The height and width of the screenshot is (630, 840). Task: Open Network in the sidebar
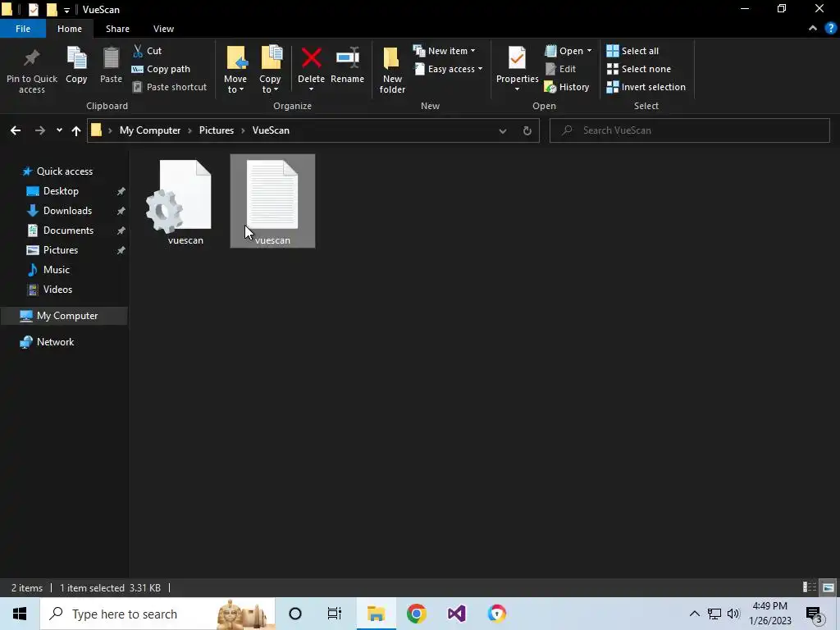55,342
